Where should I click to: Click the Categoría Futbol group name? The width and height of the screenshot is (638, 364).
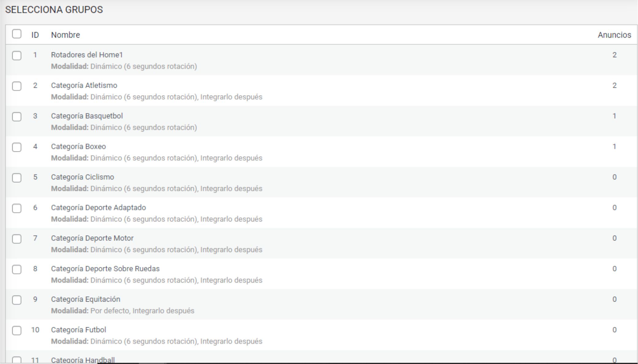(79, 330)
